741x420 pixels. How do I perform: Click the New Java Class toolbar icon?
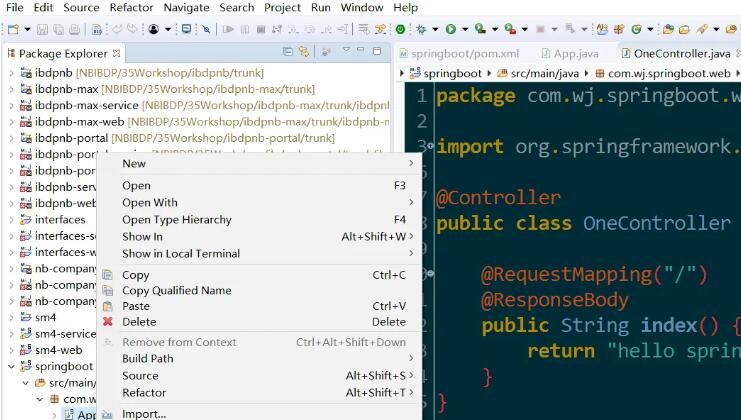coord(637,29)
